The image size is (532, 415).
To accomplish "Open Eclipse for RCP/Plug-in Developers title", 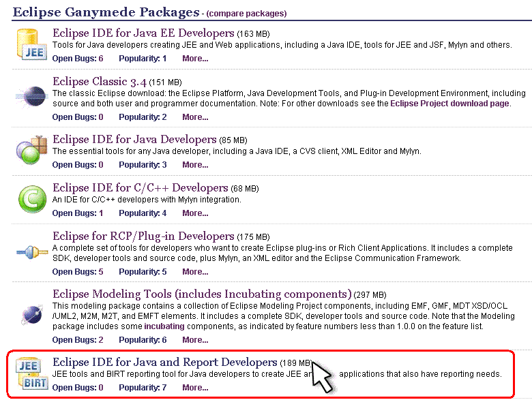I will pyautogui.click(x=143, y=236).
